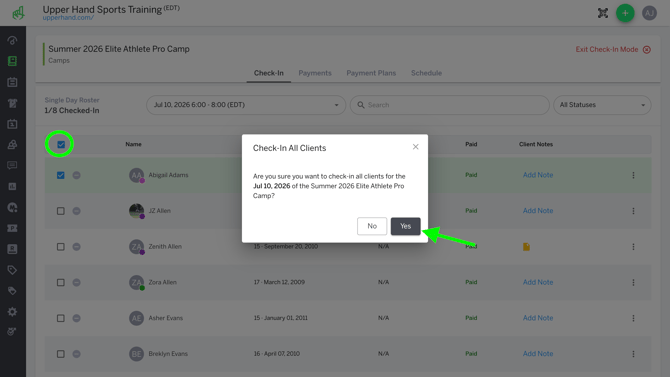Screen dimensions: 670x377
Task: Click the green plus add button
Action: point(625,13)
